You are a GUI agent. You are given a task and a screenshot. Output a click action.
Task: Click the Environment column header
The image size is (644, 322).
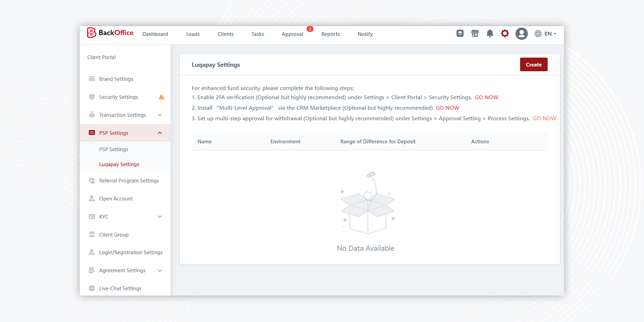pyautogui.click(x=285, y=142)
